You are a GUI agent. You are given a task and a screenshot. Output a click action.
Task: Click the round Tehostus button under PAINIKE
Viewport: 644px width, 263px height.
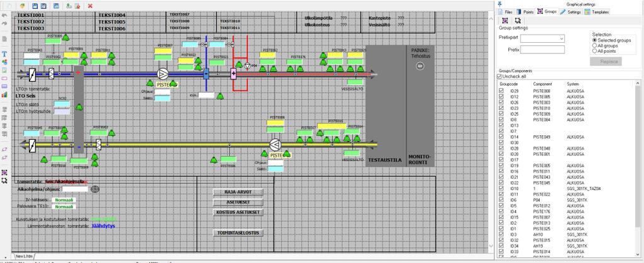pyautogui.click(x=419, y=65)
